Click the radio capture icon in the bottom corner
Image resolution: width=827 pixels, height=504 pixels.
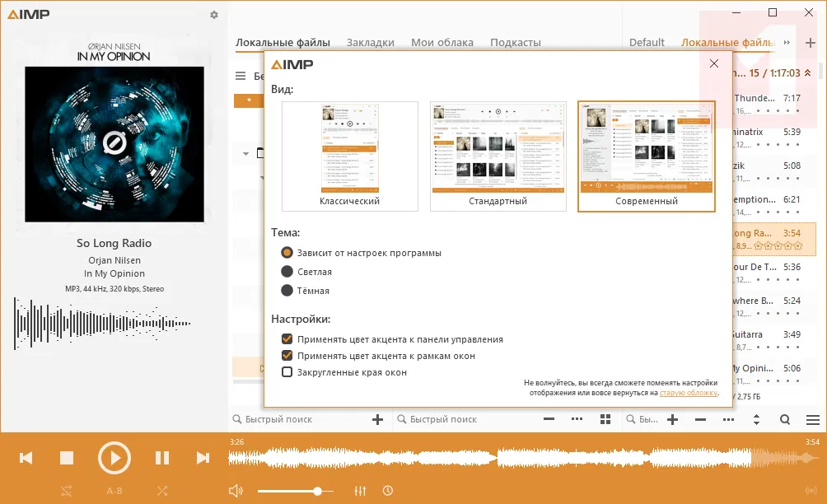811,491
